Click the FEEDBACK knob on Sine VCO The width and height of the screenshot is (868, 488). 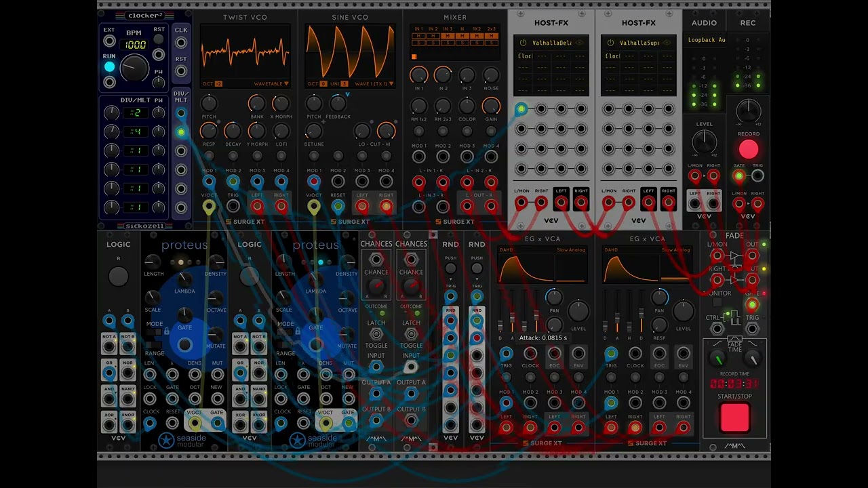tap(338, 104)
